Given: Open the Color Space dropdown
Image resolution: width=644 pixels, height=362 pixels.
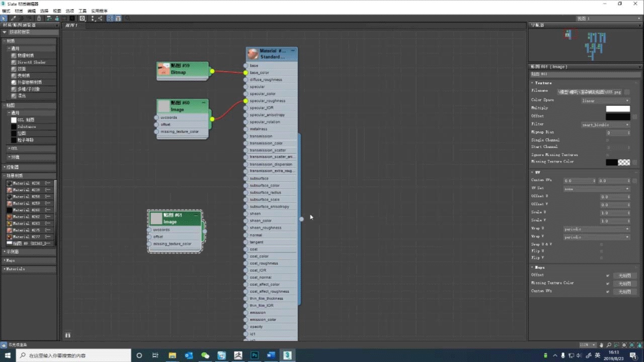Looking at the screenshot, I should pos(606,101).
